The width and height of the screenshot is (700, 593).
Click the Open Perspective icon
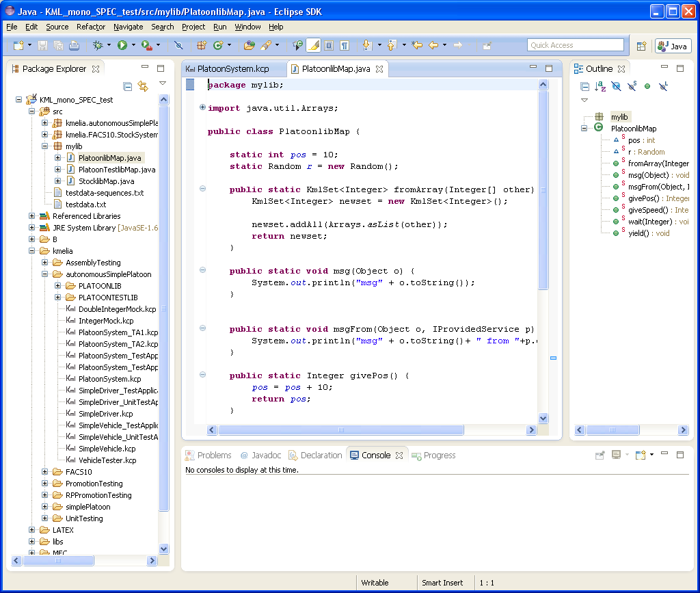point(641,46)
